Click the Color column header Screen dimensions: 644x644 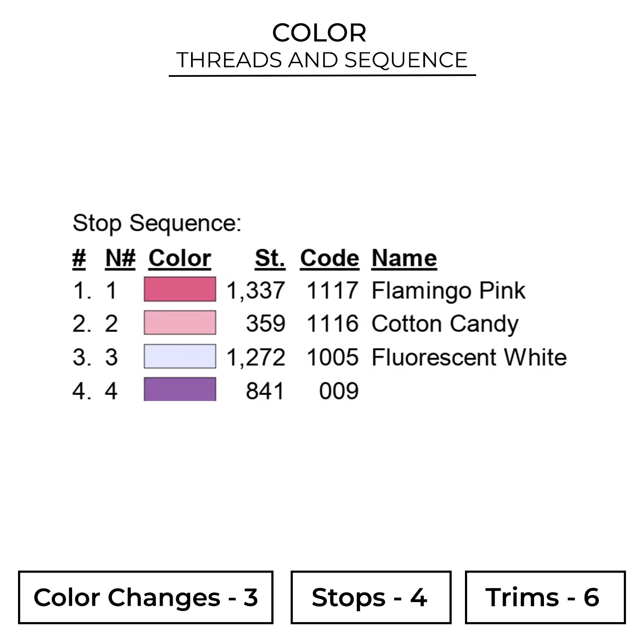(180, 258)
